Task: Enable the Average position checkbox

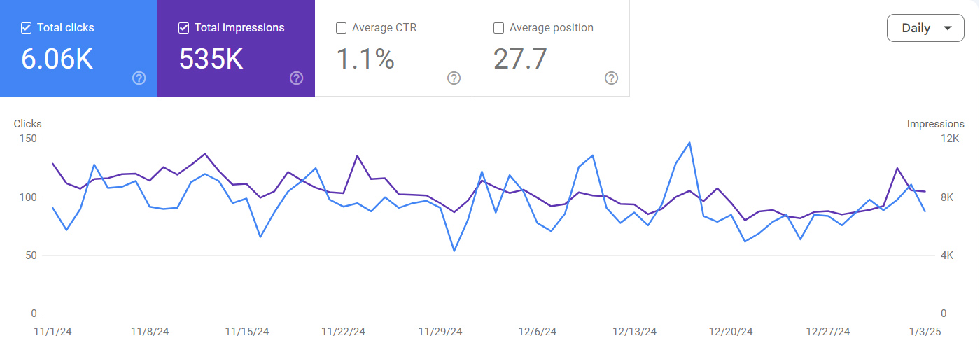Action: [x=499, y=28]
